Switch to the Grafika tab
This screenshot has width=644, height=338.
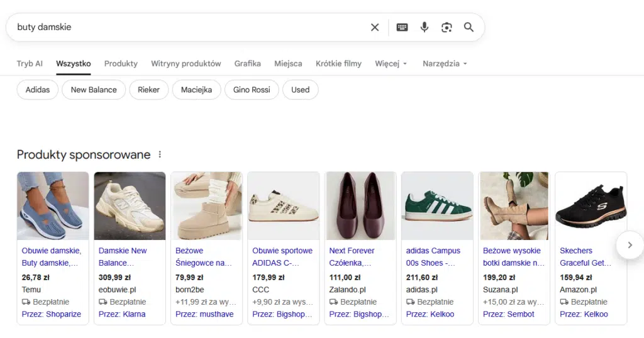coord(248,63)
